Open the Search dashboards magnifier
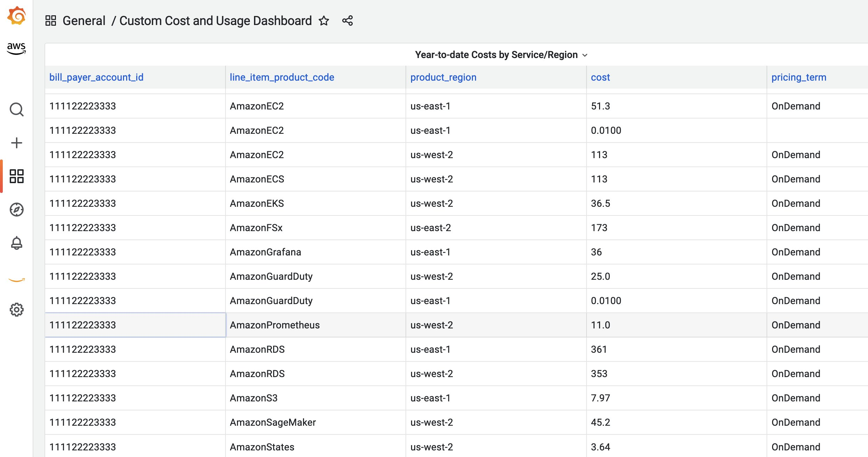Image resolution: width=868 pixels, height=457 pixels. coord(16,109)
